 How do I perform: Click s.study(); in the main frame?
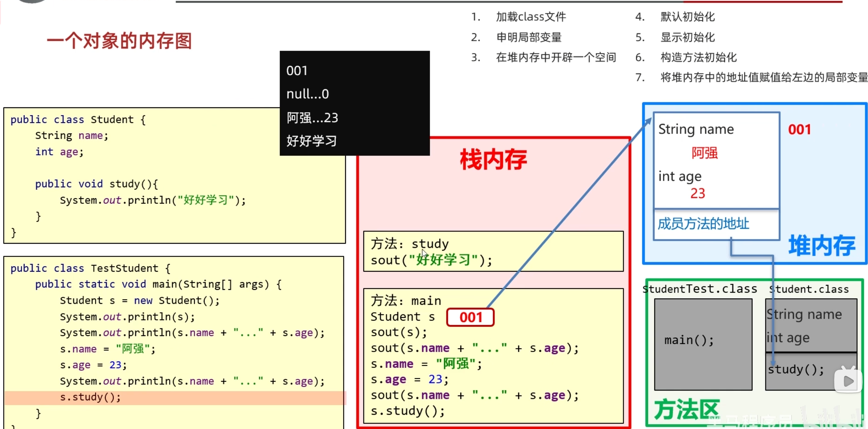click(x=408, y=411)
